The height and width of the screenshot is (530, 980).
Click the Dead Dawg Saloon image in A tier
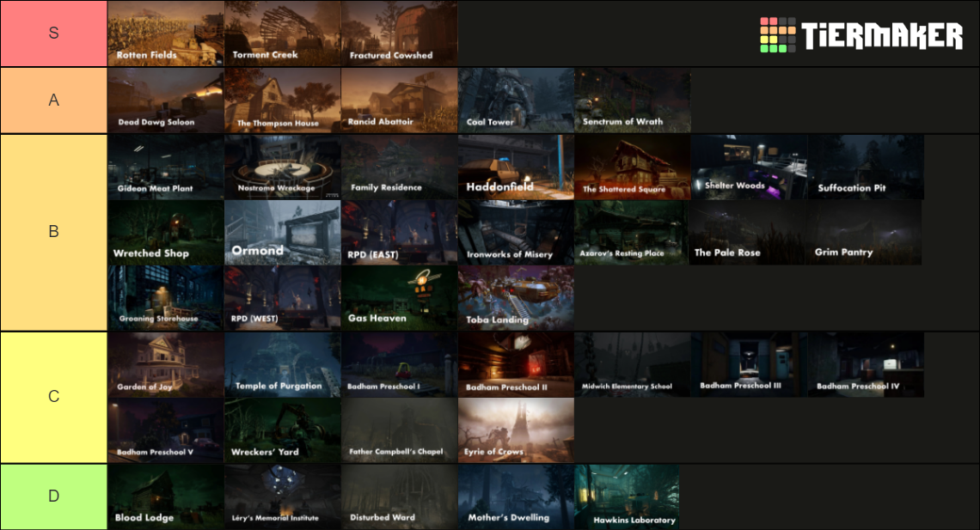165,100
